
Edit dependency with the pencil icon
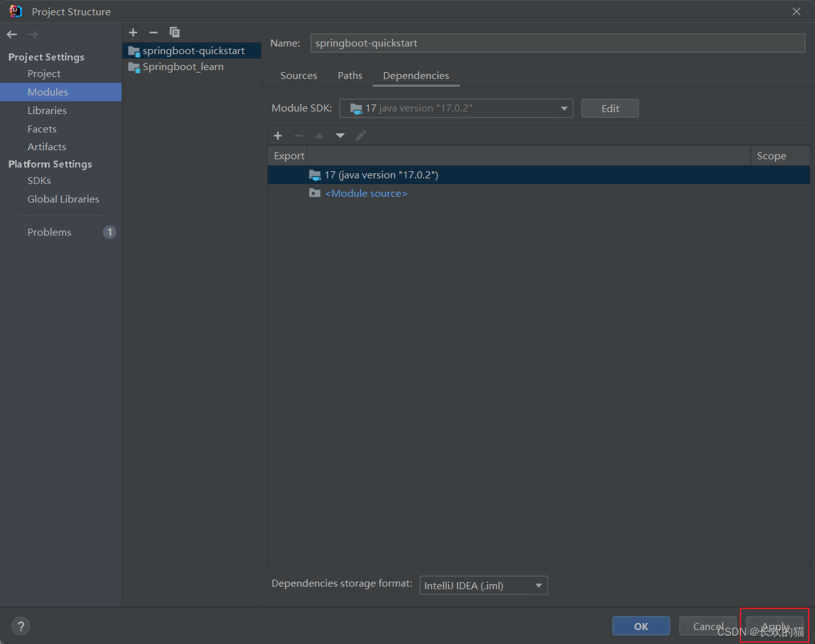(x=361, y=136)
